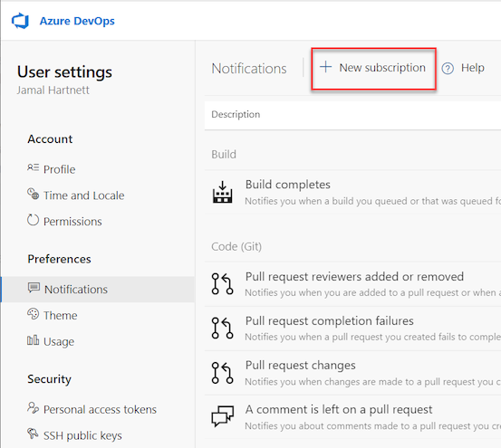Click the Theme palette icon
Viewport: 501px width, 448px height.
[34, 314]
